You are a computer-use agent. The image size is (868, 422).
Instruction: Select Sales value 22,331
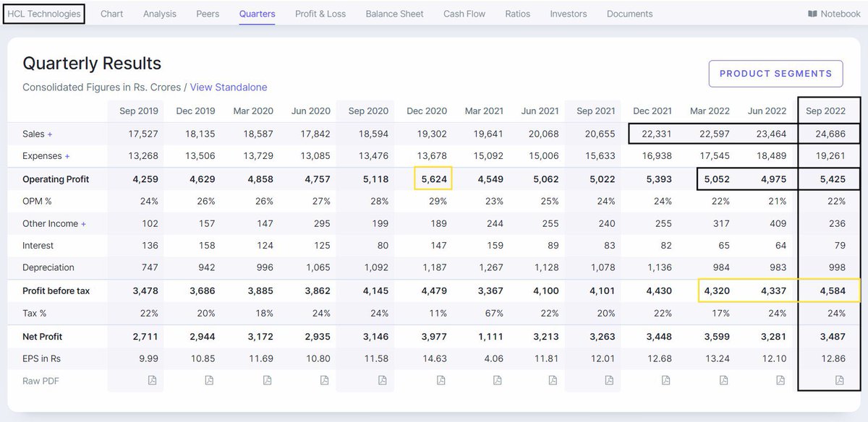[656, 134]
